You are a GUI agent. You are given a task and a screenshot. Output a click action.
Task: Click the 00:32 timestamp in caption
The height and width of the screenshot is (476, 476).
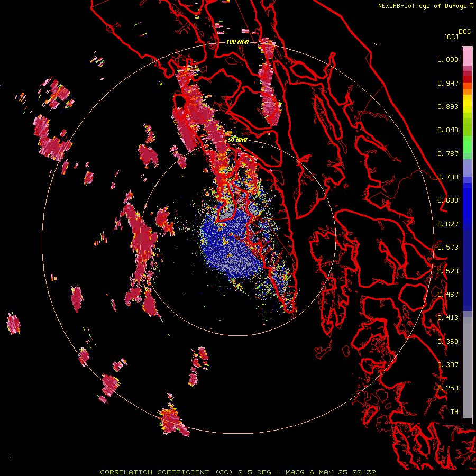tap(364, 472)
